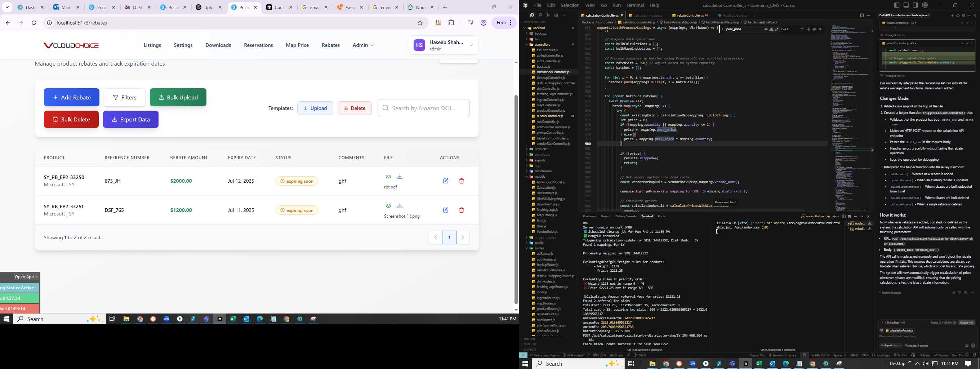The image size is (980, 369).
Task: Expand the OUTLINE section
Action: (530, 339)
